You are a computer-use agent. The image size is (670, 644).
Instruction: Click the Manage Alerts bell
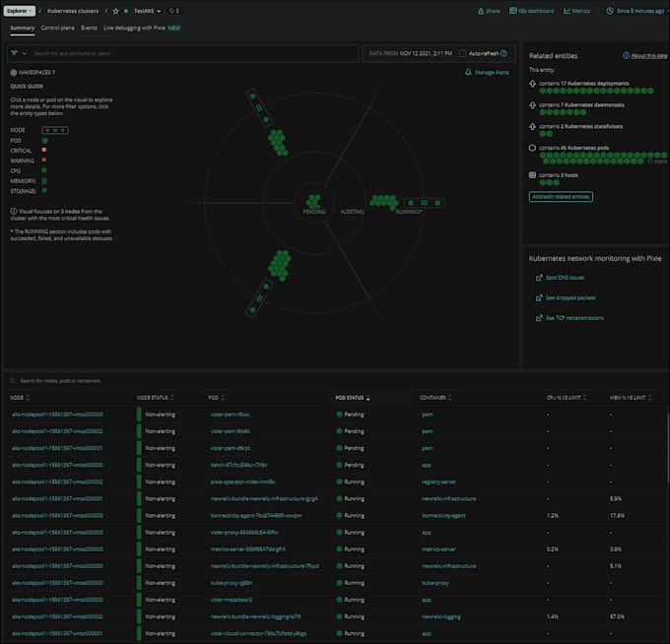(x=468, y=73)
